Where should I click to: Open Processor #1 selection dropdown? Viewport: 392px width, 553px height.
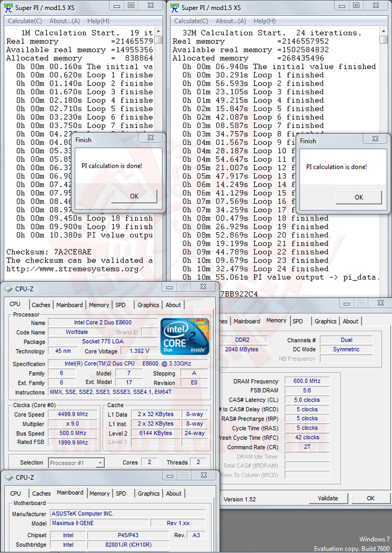click(76, 463)
